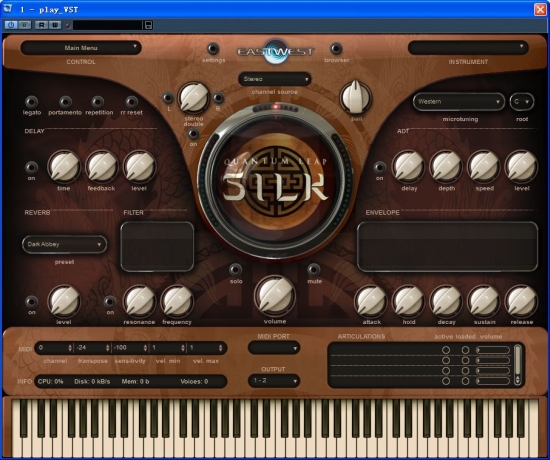The image size is (550, 460).
Task: Open the Western microtuning dropdown
Action: pos(459,102)
